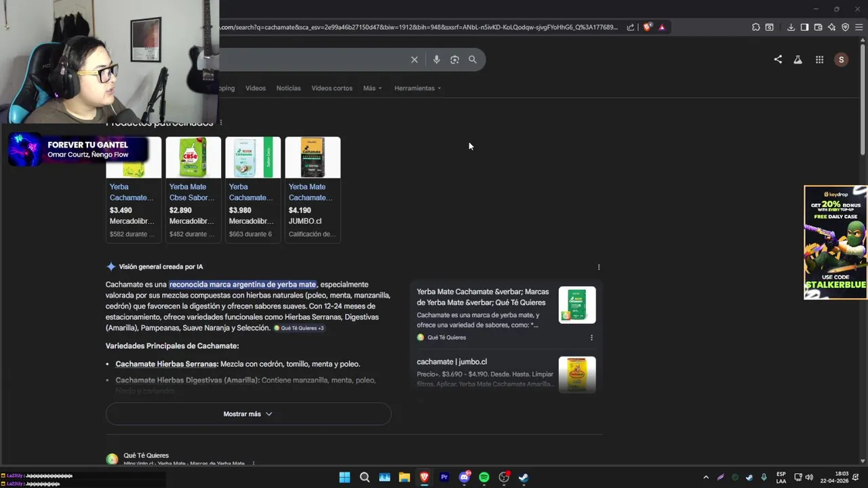Open browser downloads icon

[x=791, y=27]
